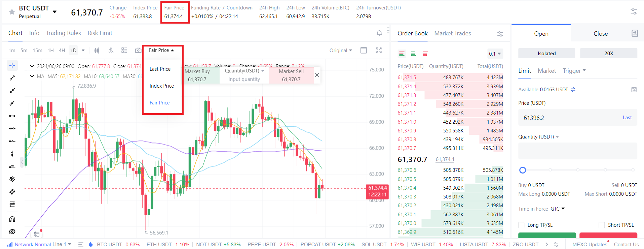Viewport: 644px width, 249px height.
Task: Enable the Short TP/SL checkbox
Action: point(602,225)
